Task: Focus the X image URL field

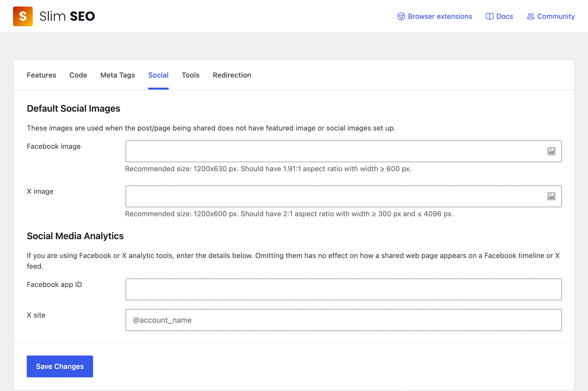Action: click(x=343, y=196)
